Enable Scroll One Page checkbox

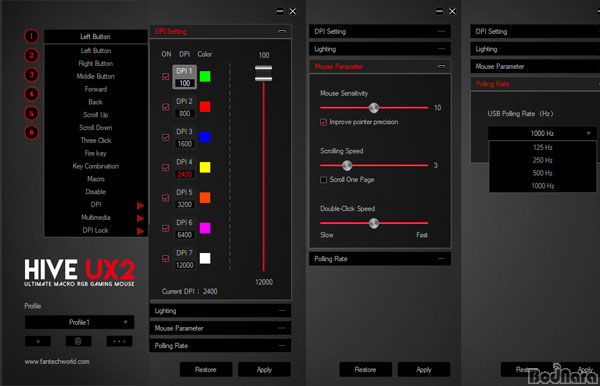tap(323, 180)
